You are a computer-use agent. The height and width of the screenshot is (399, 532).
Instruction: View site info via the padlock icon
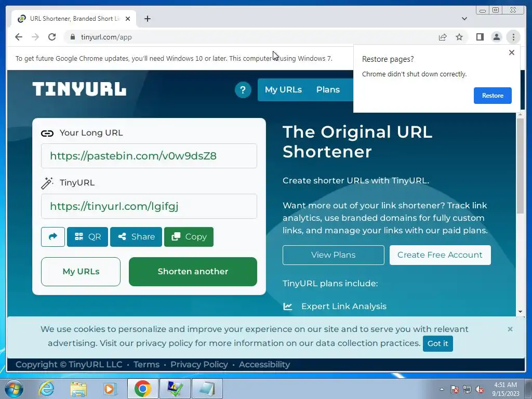(72, 37)
